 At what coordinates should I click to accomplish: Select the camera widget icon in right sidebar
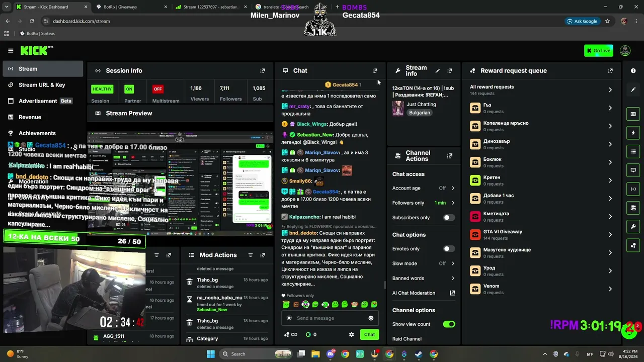click(x=633, y=208)
